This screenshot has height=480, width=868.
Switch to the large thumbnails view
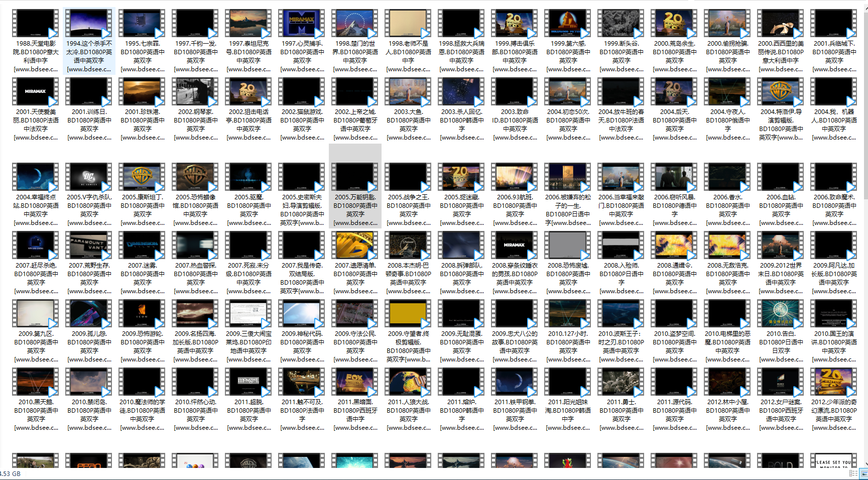pos(863,473)
